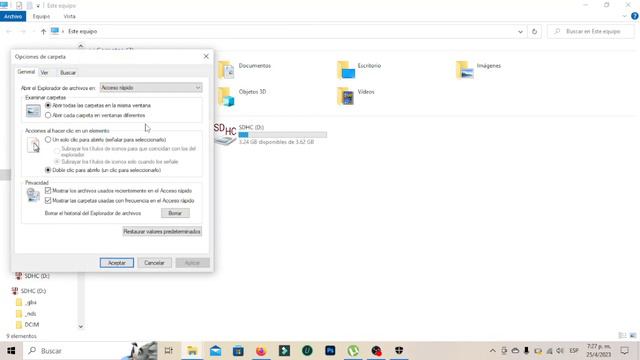Click the Properties icon in quick access toolbar

19,5
